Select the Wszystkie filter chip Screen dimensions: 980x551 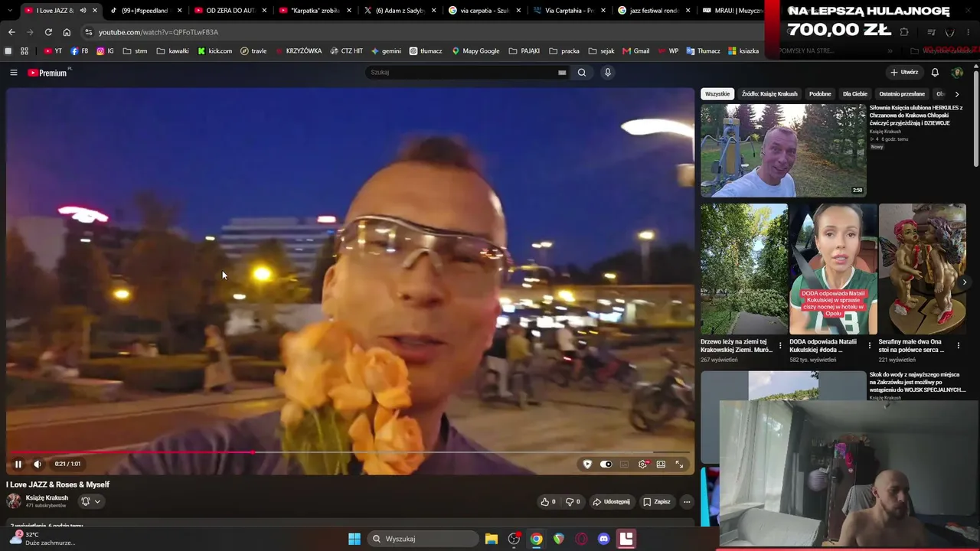click(717, 94)
